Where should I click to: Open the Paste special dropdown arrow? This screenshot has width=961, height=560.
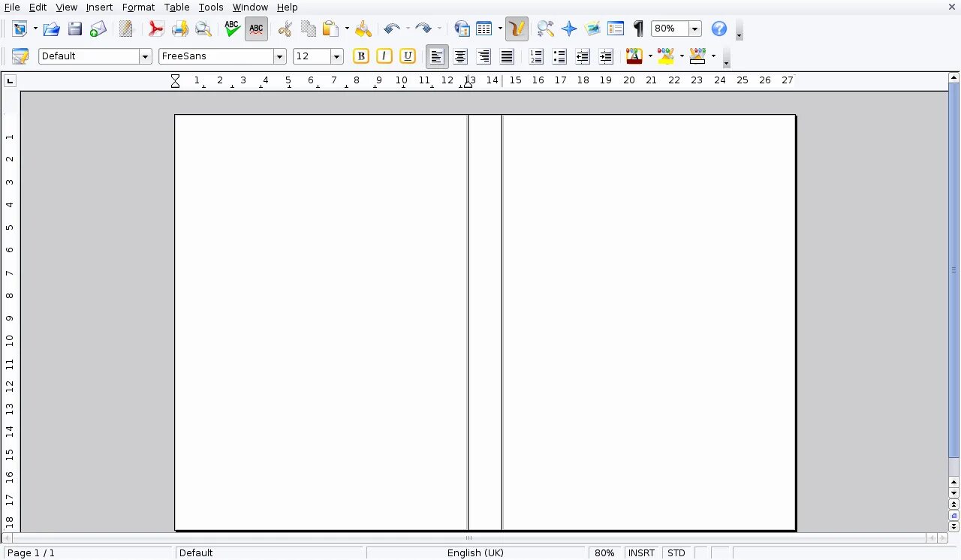[x=347, y=29]
